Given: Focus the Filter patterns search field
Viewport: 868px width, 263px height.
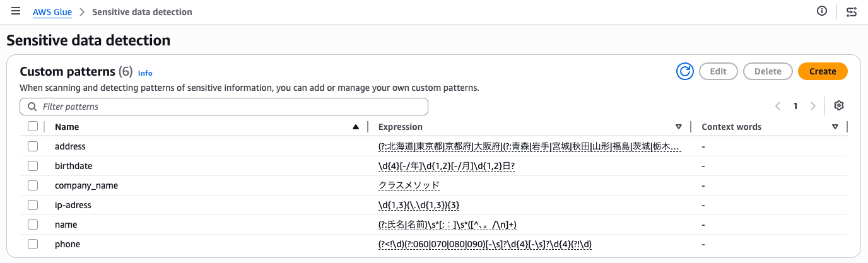Looking at the screenshot, I should click(224, 107).
